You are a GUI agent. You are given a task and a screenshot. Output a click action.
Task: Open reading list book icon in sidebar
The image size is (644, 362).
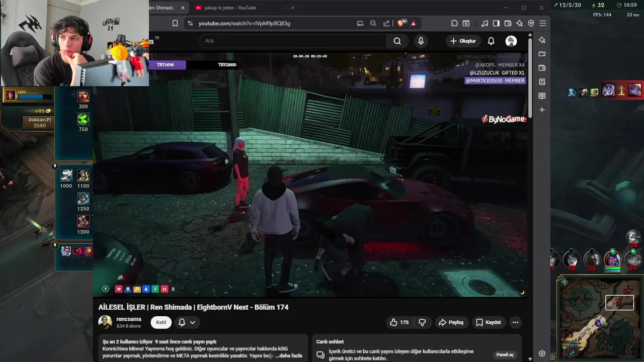542,96
